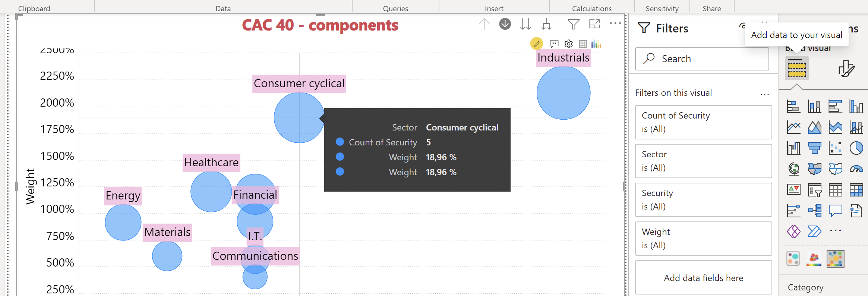Viewport: 868px width, 296px height.
Task: Pick the ribbon chart visual
Action: [x=793, y=148]
